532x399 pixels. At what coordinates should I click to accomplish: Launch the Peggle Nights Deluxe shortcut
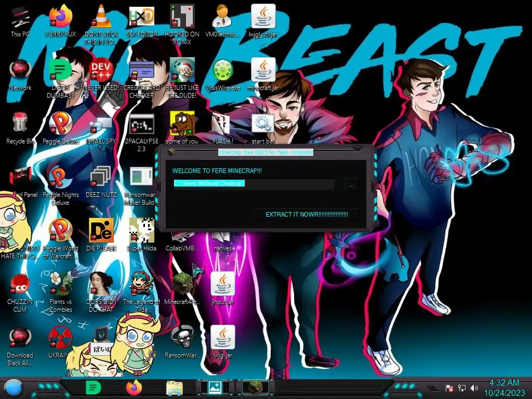tap(60, 185)
